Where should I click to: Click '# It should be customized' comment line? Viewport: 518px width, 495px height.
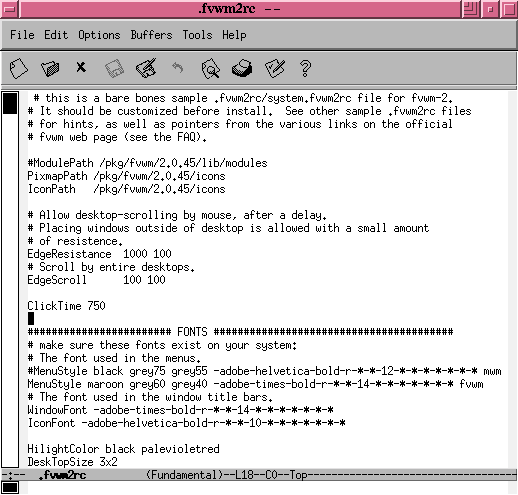pos(249,111)
